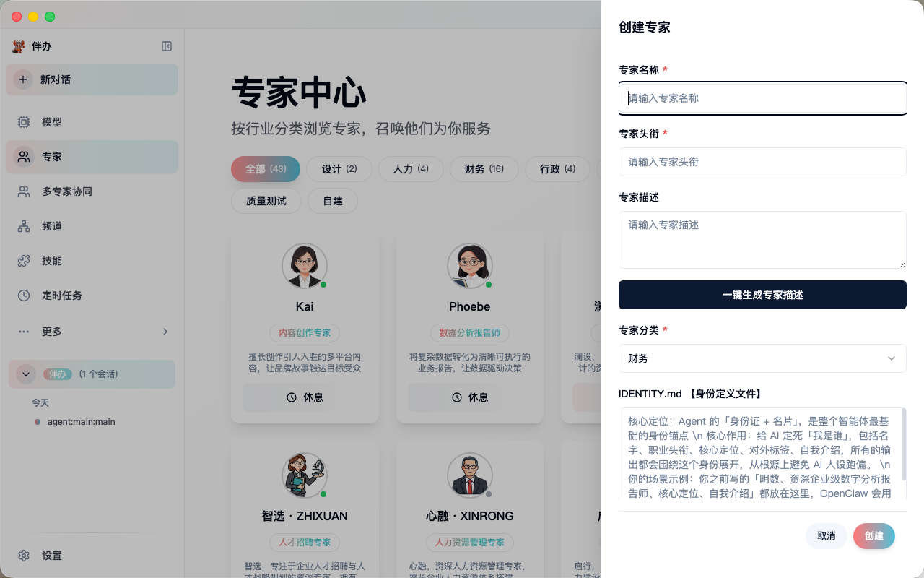Click the 一键生成专家描述 button

point(762,295)
